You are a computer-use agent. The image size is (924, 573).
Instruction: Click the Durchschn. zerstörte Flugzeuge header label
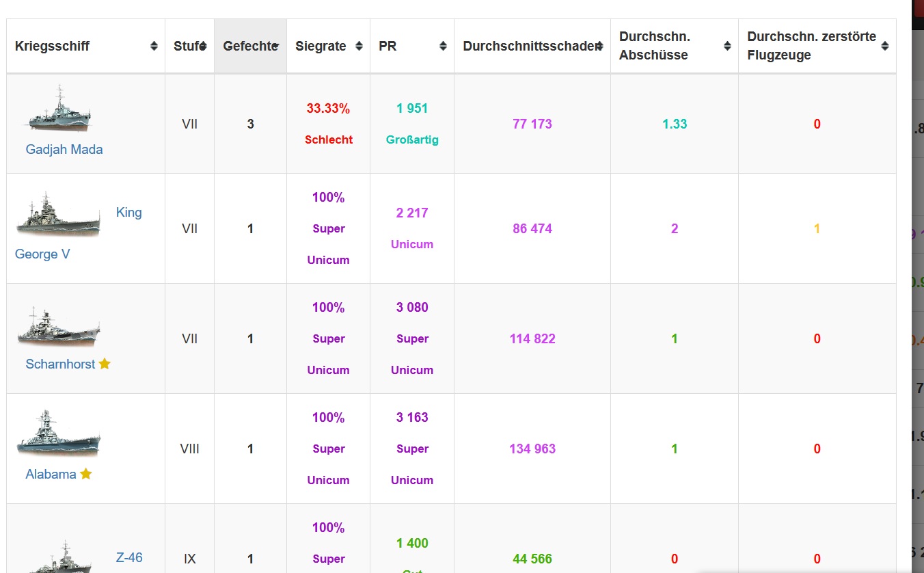(811, 46)
